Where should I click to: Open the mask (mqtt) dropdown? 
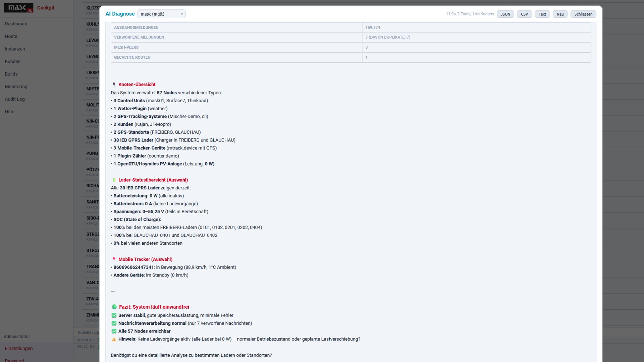[x=161, y=14]
